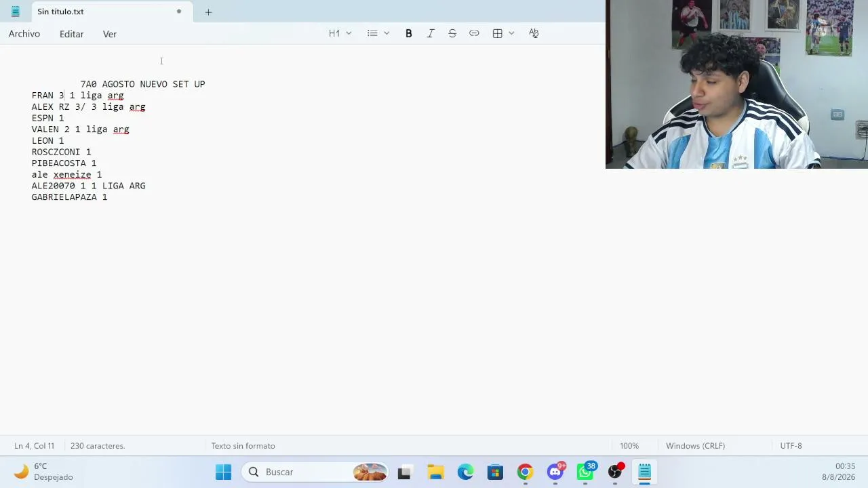Add a new Notepad tab

click(208, 12)
